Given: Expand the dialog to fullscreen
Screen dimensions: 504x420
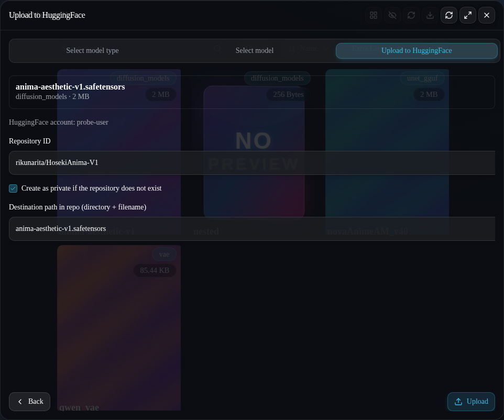Looking at the screenshot, I should (x=468, y=15).
